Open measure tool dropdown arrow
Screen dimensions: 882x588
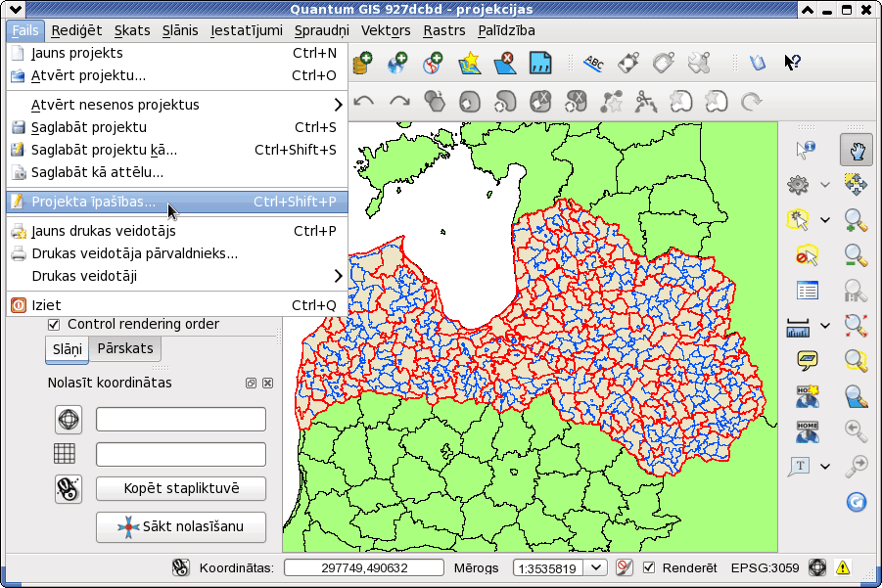click(x=824, y=326)
